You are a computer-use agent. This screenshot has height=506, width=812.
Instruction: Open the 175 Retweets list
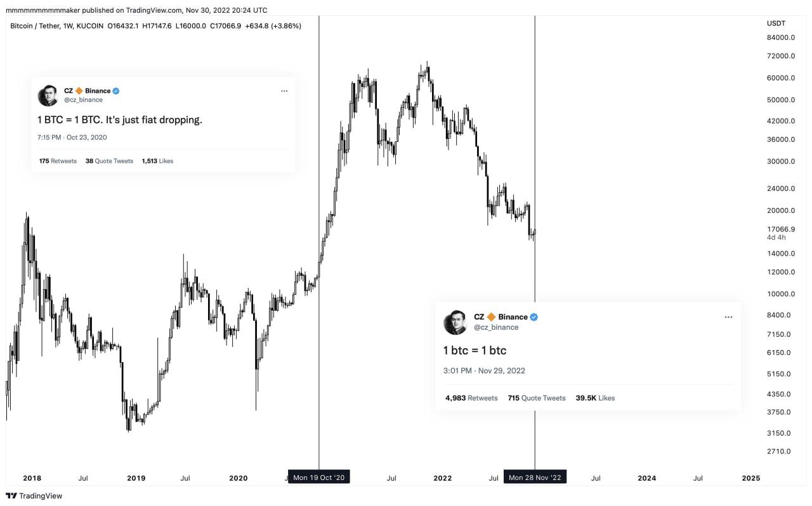58,161
